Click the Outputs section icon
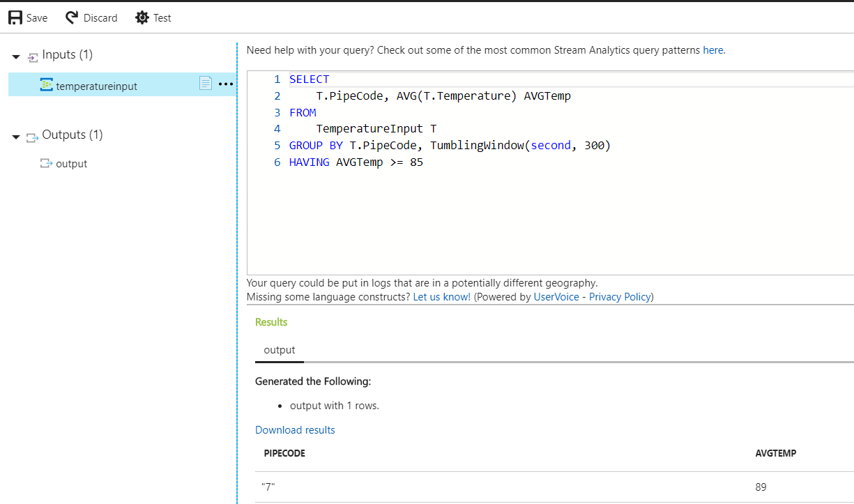 [x=33, y=137]
